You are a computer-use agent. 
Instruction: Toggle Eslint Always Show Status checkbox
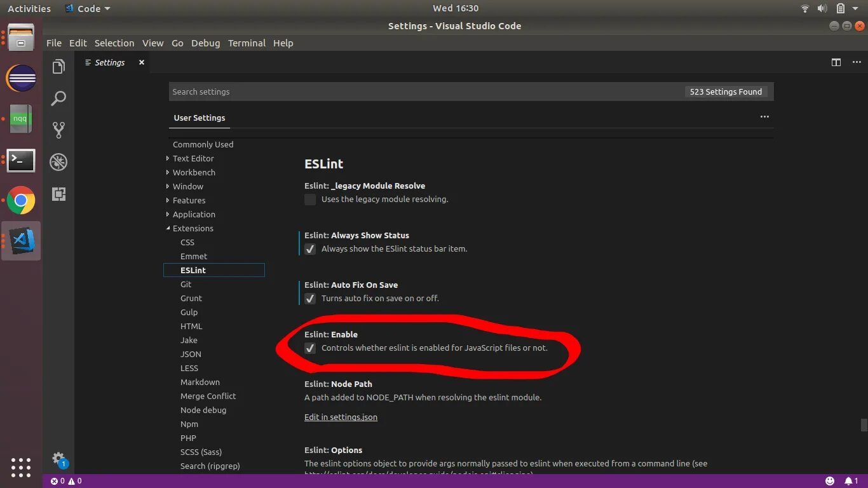pyautogui.click(x=310, y=249)
